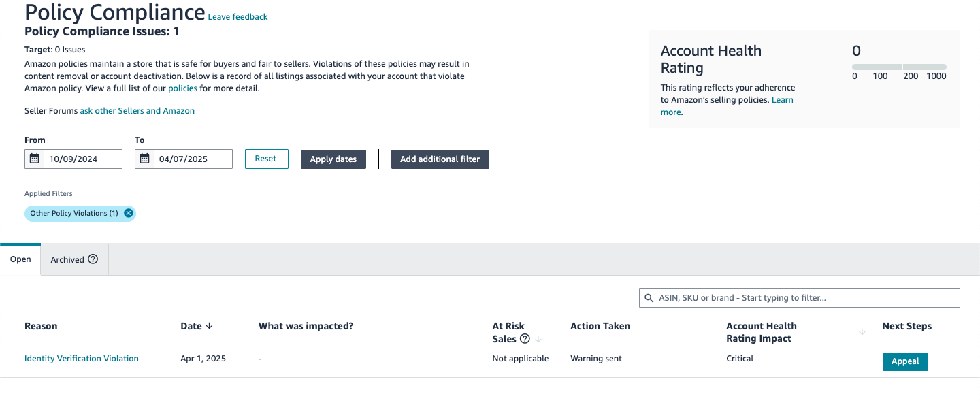
Task: Click the To date calendar icon
Action: click(144, 159)
